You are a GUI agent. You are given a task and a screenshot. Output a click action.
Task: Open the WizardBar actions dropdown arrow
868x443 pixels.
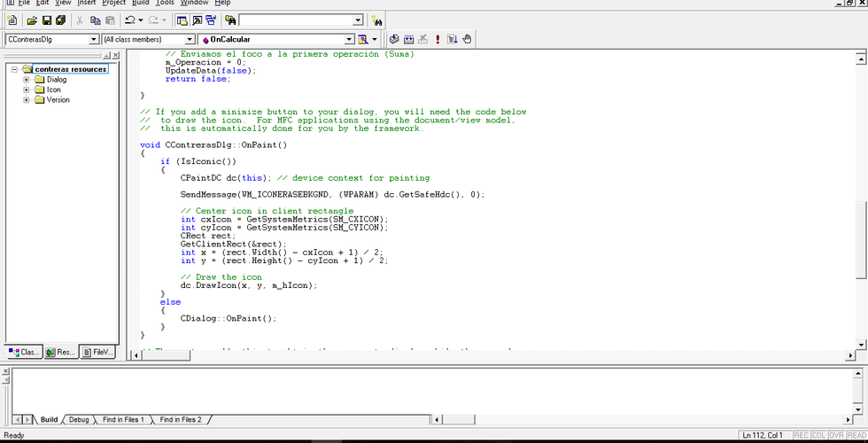(x=375, y=39)
